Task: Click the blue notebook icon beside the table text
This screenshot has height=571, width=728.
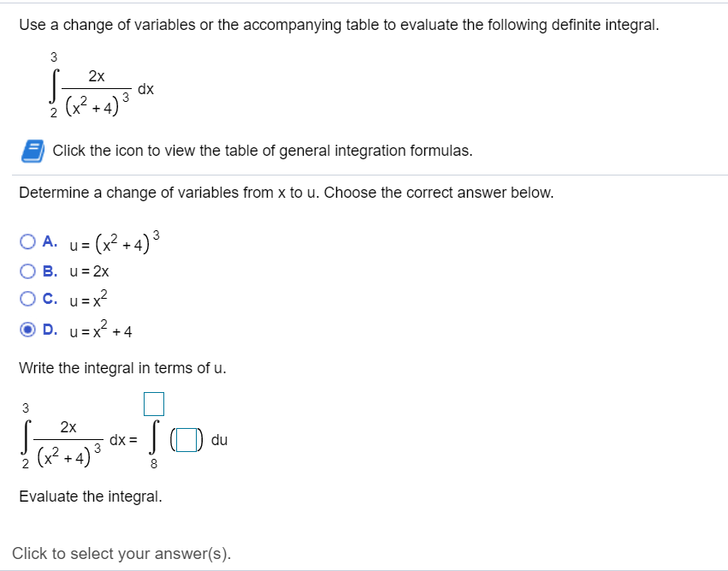Action: point(32,150)
